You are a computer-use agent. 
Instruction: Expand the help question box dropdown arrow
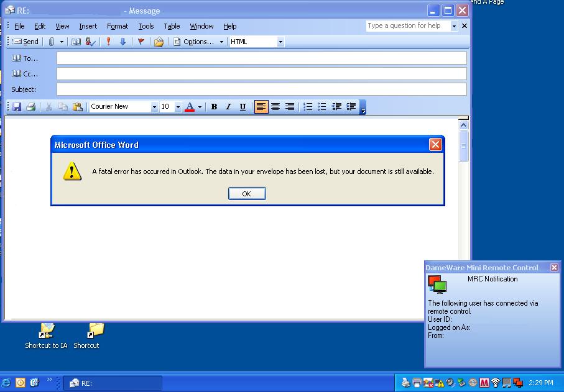pos(454,26)
